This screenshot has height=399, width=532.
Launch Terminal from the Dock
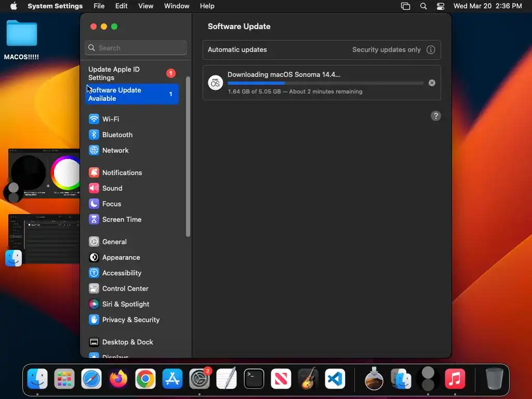pos(254,379)
